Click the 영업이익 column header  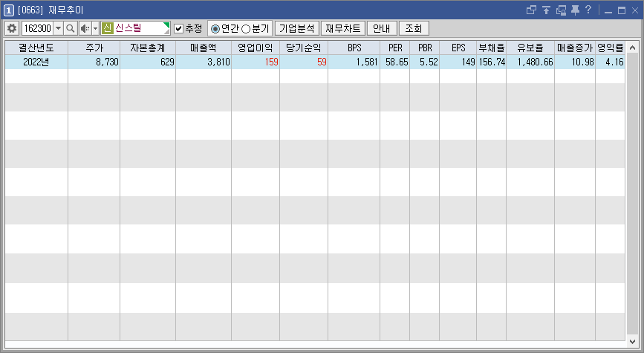pyautogui.click(x=256, y=48)
